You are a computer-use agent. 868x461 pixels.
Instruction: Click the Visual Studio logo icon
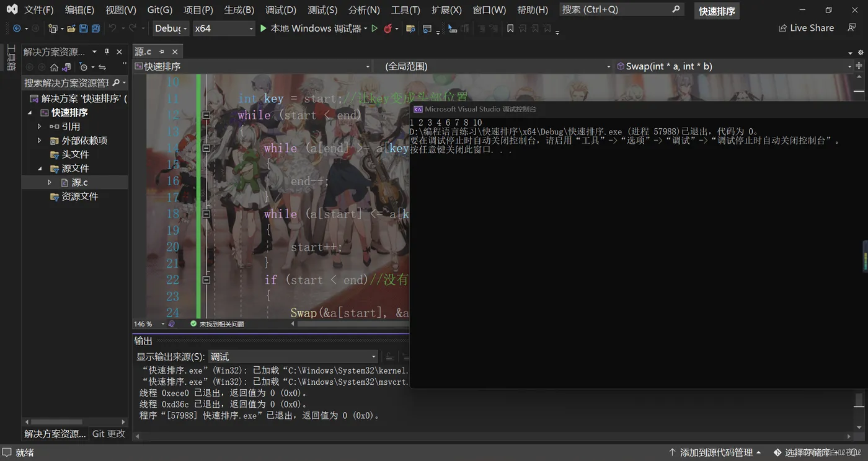point(12,9)
